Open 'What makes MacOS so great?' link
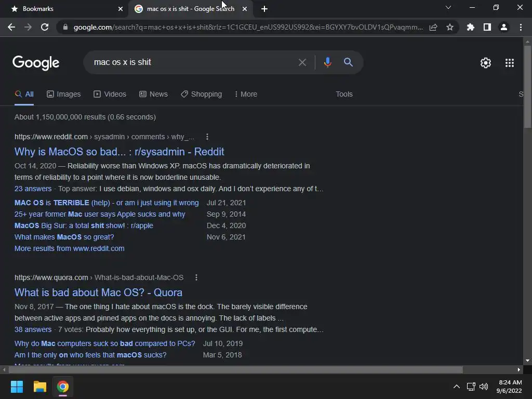 (64, 237)
